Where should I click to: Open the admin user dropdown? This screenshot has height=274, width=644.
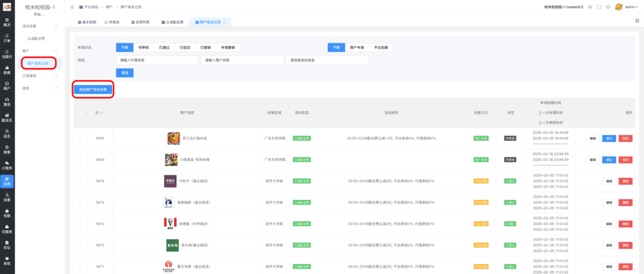coord(630,7)
